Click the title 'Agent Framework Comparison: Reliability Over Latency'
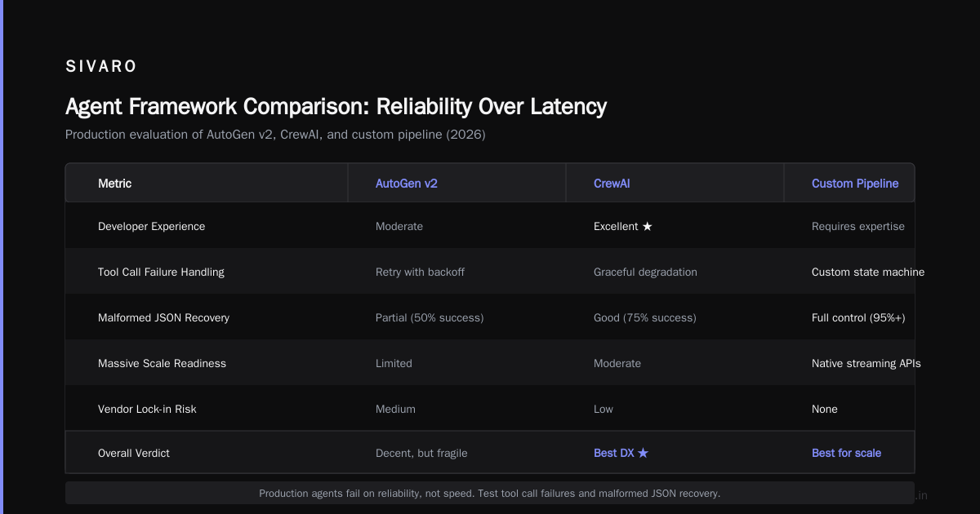Screen dimensions: 980x514 [x=336, y=107]
